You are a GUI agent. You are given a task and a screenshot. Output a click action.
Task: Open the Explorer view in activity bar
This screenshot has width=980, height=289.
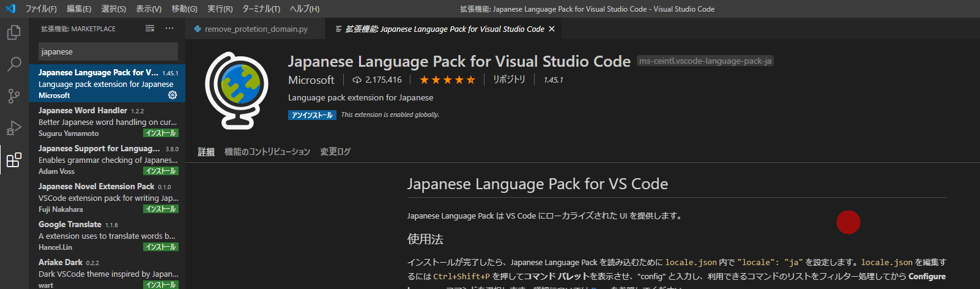13,32
